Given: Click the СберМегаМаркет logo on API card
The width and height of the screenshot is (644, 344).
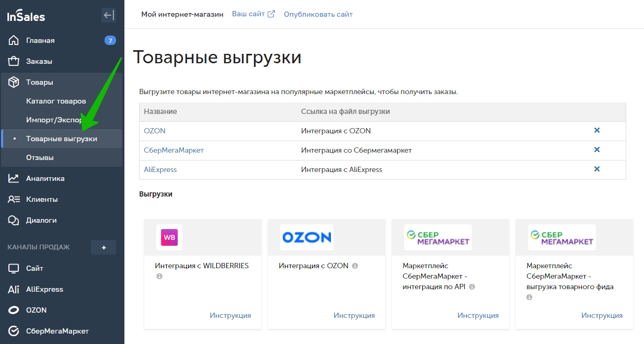Looking at the screenshot, I should tap(438, 237).
